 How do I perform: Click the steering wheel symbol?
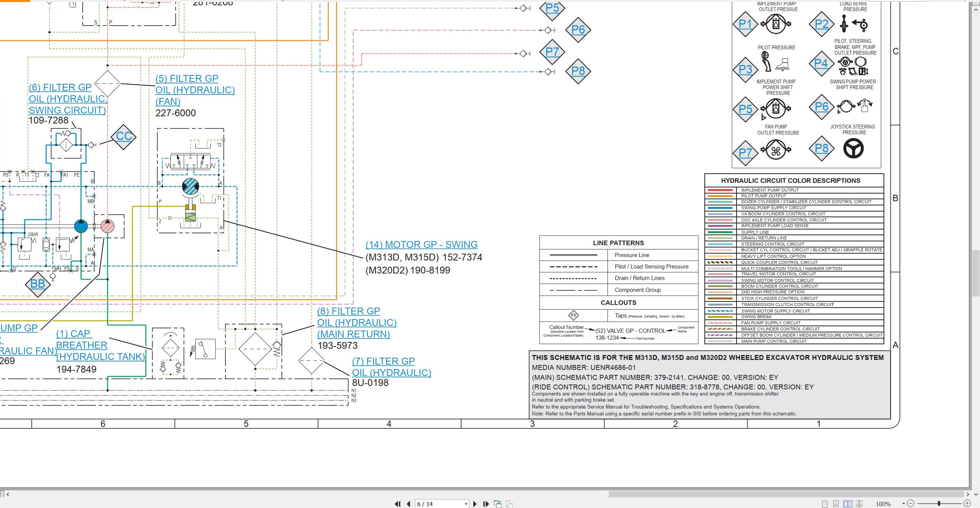click(853, 148)
